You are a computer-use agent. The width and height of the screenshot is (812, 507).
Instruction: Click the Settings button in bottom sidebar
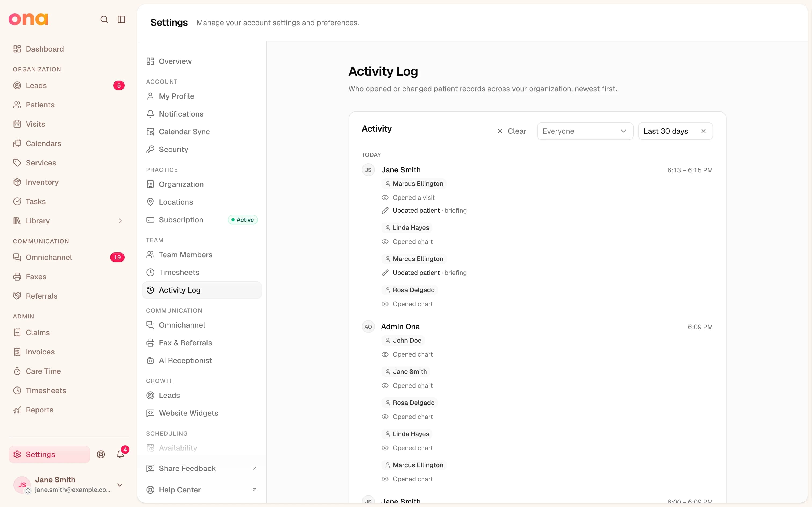[49, 454]
